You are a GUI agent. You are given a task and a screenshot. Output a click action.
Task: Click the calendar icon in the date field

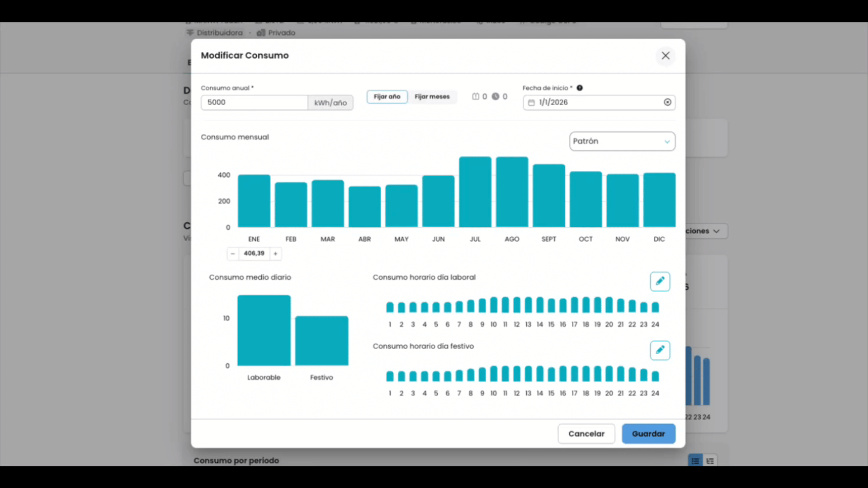pos(531,103)
